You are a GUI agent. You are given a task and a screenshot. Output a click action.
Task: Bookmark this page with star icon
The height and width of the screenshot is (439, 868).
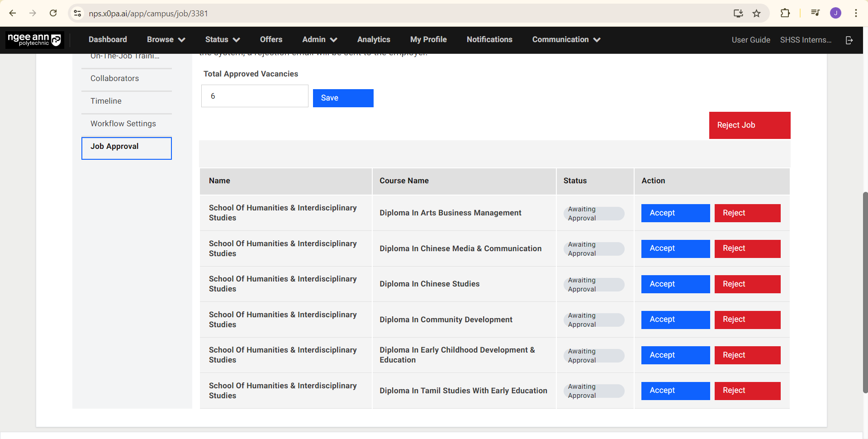point(756,14)
